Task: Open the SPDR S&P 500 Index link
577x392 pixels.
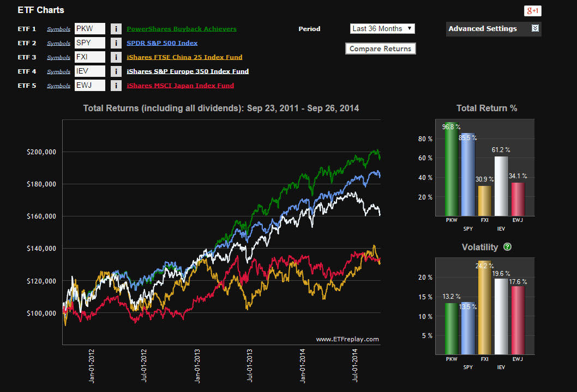Action: 162,43
